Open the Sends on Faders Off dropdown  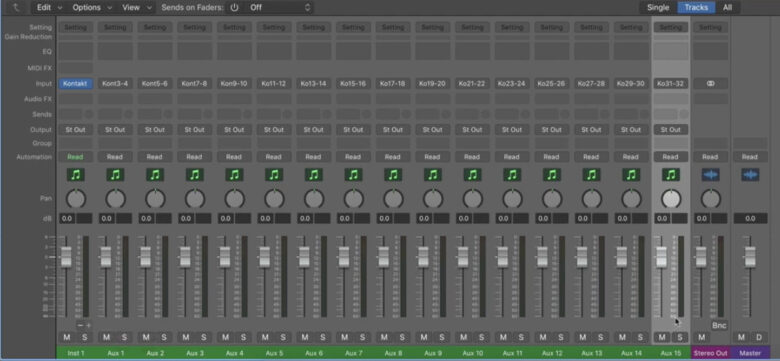(280, 7)
